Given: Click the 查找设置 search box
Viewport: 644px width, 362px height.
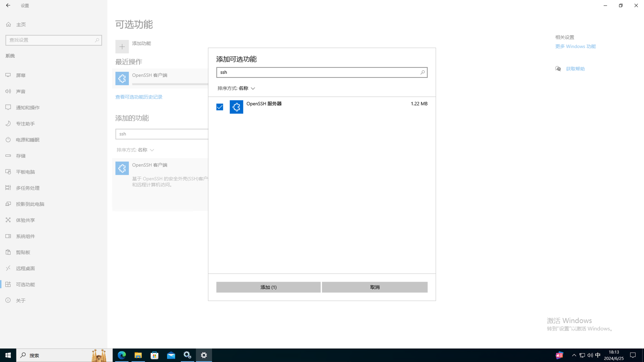Looking at the screenshot, I should [54, 40].
